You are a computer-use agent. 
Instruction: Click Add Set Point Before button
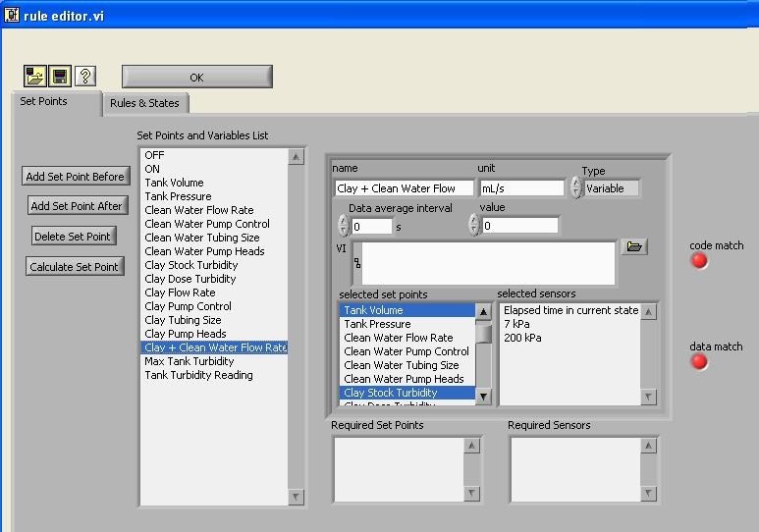[76, 177]
